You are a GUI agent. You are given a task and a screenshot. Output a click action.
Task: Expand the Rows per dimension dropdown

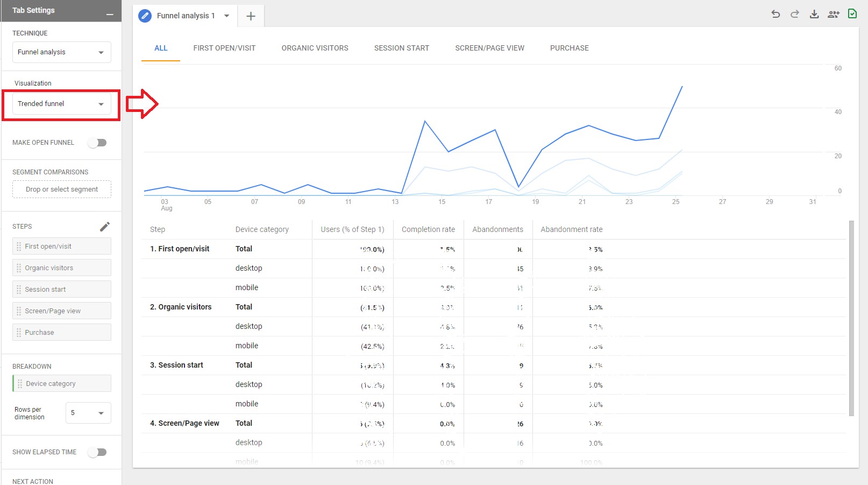tap(88, 413)
